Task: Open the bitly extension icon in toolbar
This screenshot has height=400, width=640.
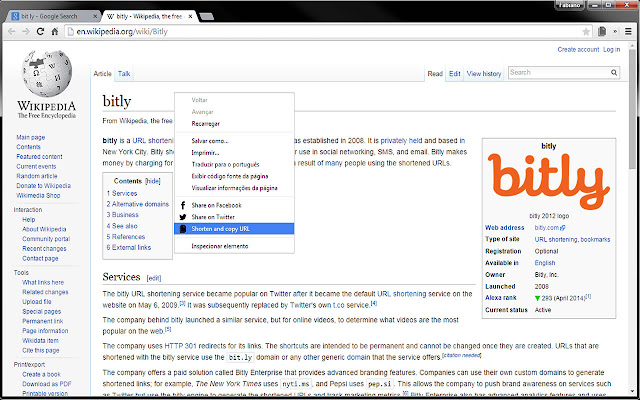Action: (x=602, y=31)
